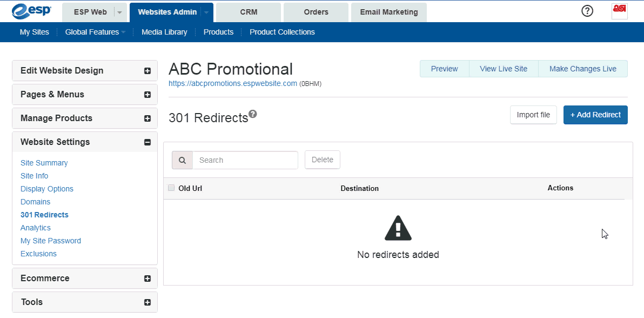The image size is (644, 318).
Task: Switch to the CRM tab
Action: pos(249,12)
